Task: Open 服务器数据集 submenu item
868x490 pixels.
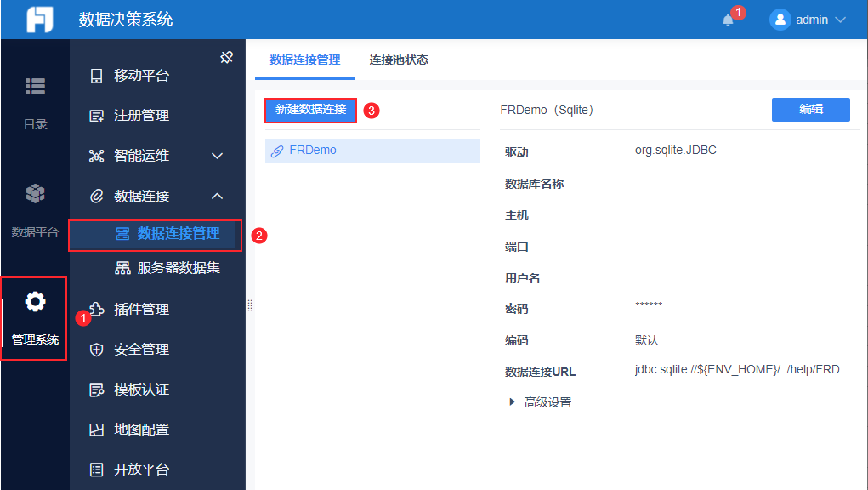Action: click(167, 268)
